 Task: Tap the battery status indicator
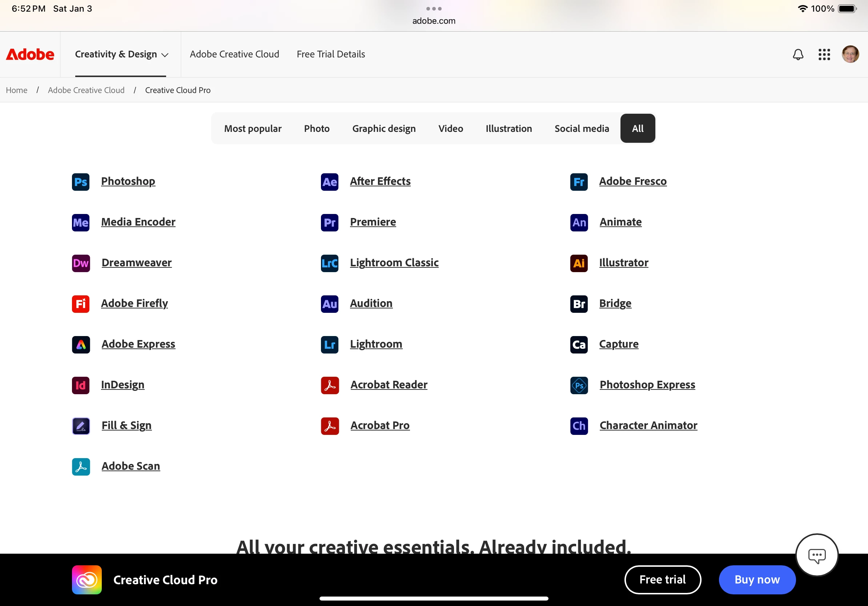[847, 9]
